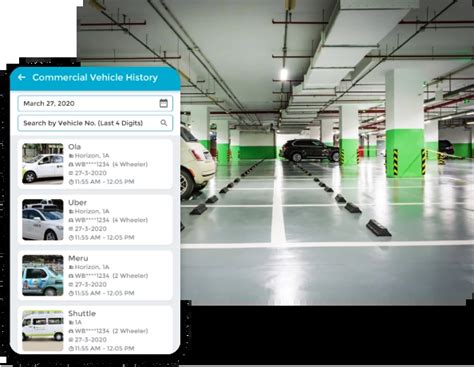
Task: Click the vehicle number icon in Meru card
Action: coord(71,276)
